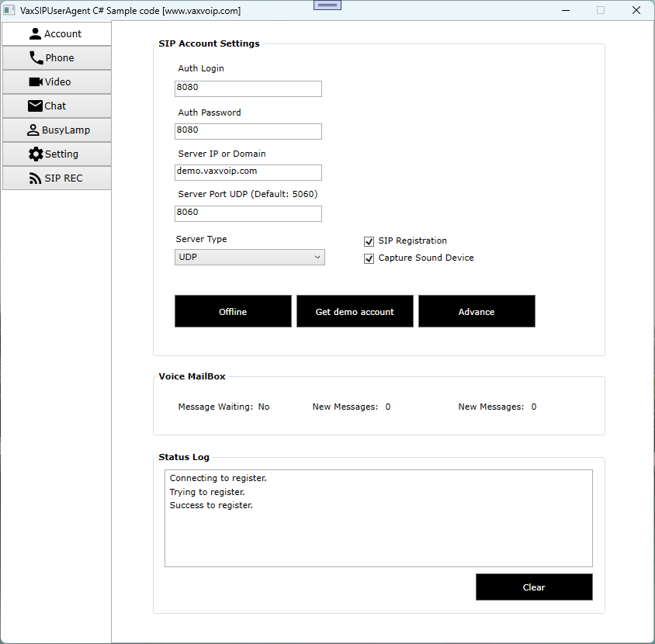Click the 'Server Port UDP (Default: 5060)' label
Screen dimensions: 655x644
248,194
